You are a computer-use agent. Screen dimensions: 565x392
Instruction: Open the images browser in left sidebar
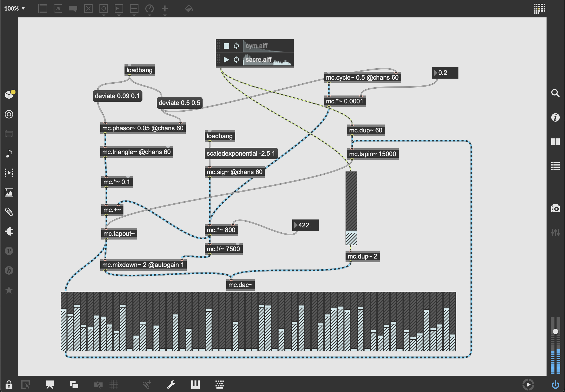coord(9,192)
